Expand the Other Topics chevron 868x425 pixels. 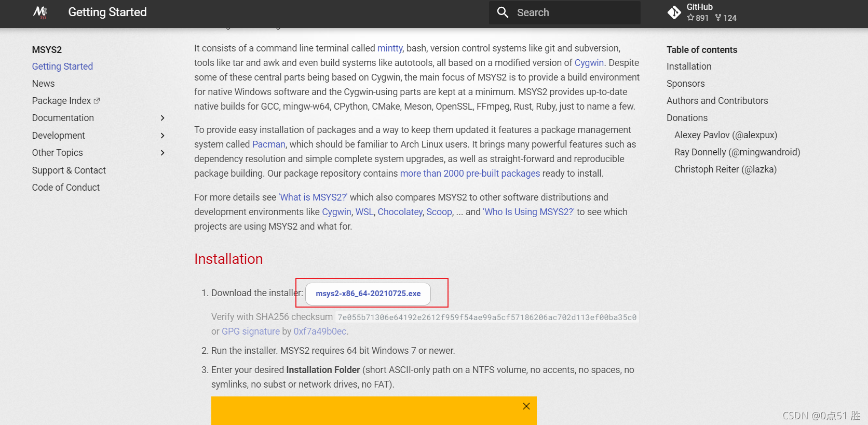(x=162, y=153)
